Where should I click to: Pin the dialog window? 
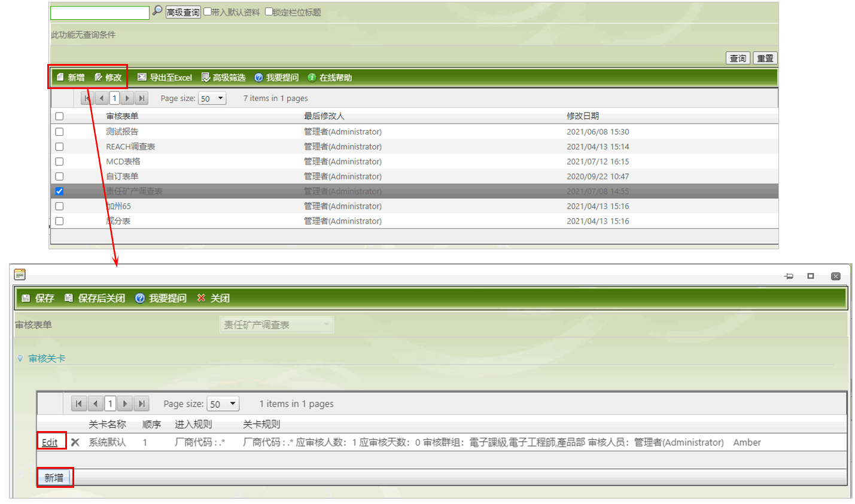tap(789, 276)
